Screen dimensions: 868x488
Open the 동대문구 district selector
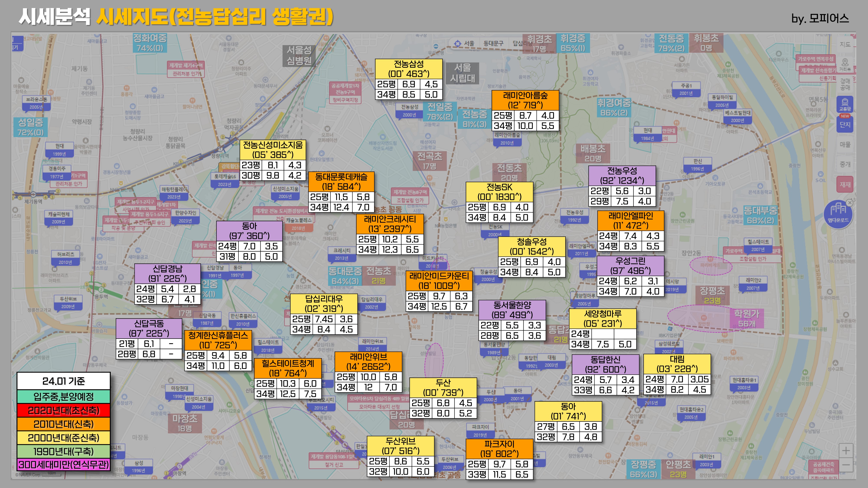pyautogui.click(x=493, y=43)
